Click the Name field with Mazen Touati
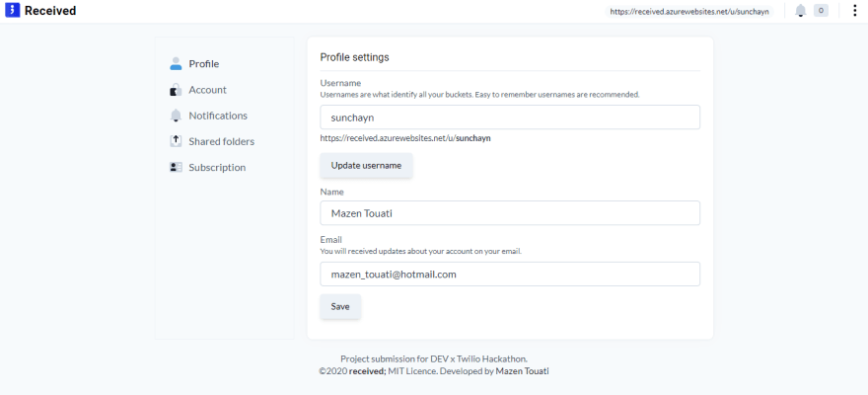 (x=510, y=213)
